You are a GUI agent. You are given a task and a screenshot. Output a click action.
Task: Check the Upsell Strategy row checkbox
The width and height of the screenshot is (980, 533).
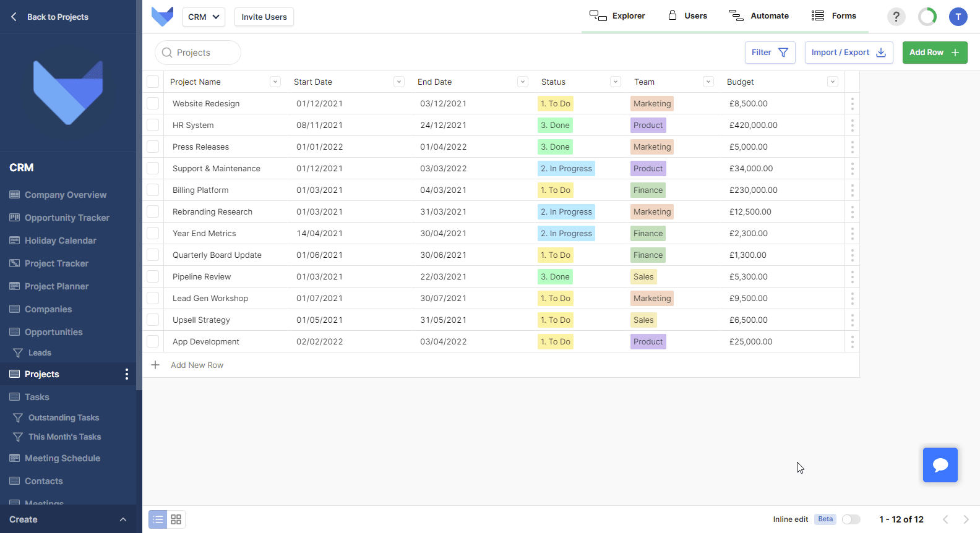click(153, 320)
